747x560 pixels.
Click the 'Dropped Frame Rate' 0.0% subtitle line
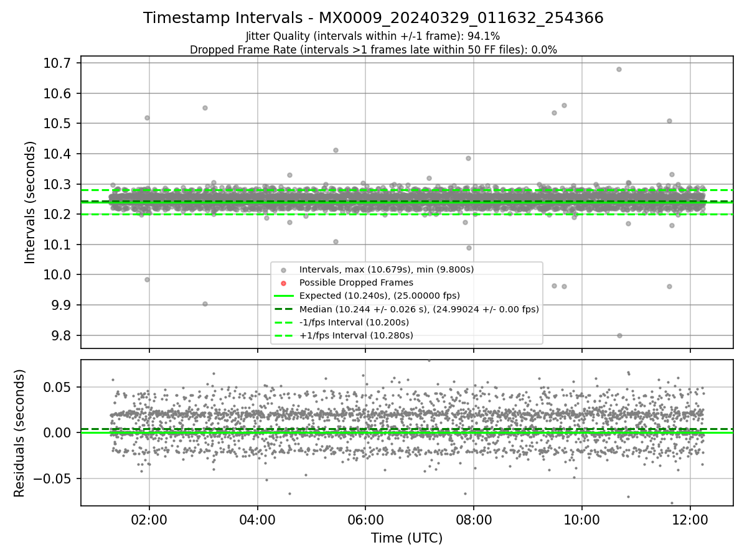point(373,49)
